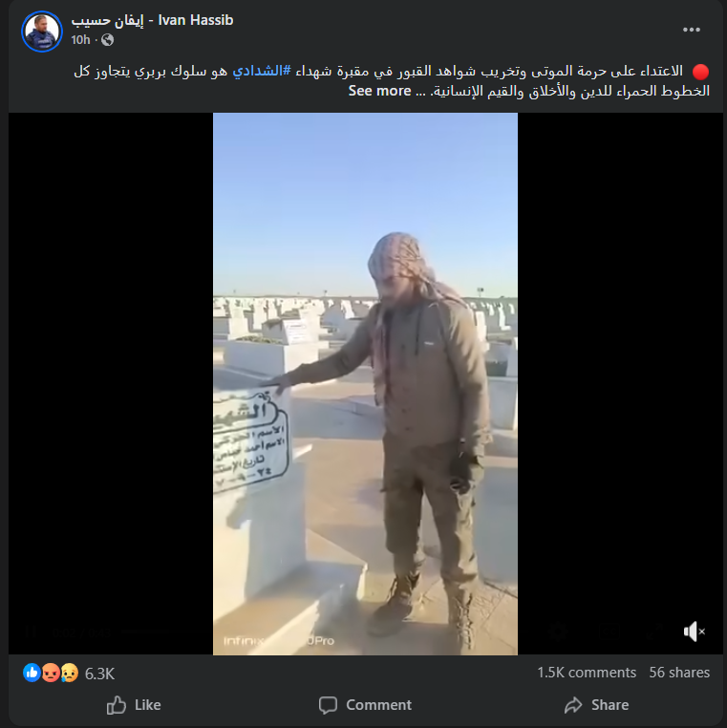Click the speech bubble icon beside Comment
The width and height of the screenshot is (727, 728).
click(328, 705)
